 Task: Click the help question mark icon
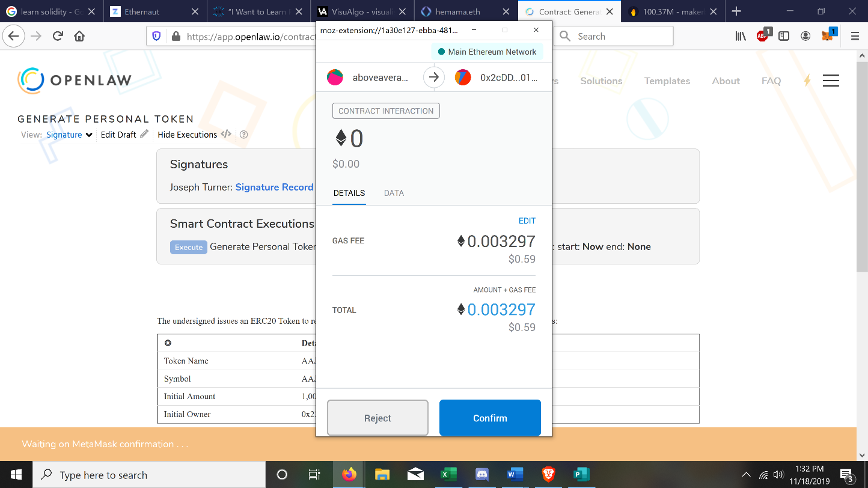click(243, 135)
